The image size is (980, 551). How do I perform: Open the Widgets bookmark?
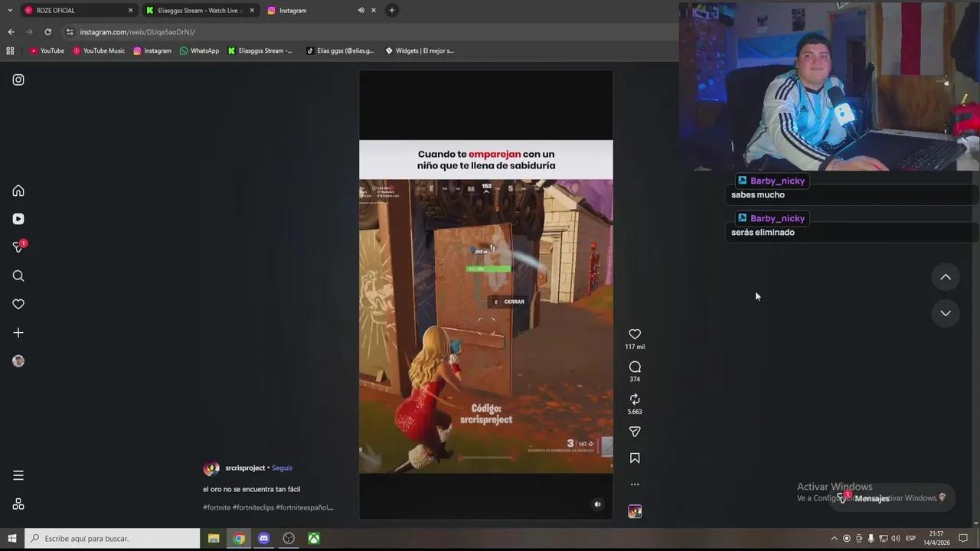(420, 51)
